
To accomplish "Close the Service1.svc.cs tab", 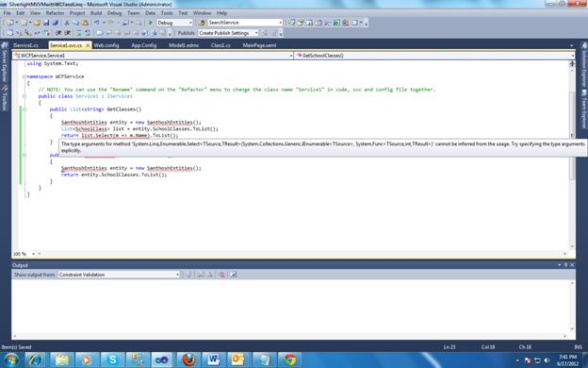I will click(88, 45).
